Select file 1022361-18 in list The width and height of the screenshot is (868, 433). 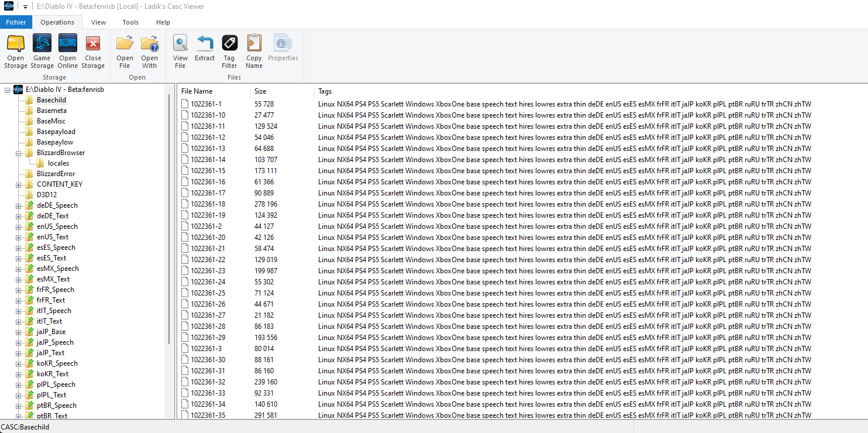(208, 204)
